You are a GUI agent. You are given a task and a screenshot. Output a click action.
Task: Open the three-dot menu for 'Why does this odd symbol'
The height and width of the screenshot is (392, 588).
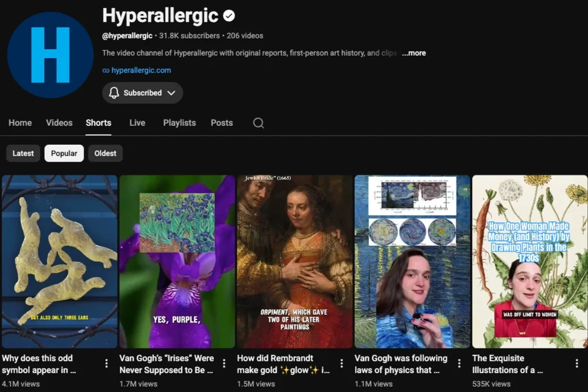106,363
